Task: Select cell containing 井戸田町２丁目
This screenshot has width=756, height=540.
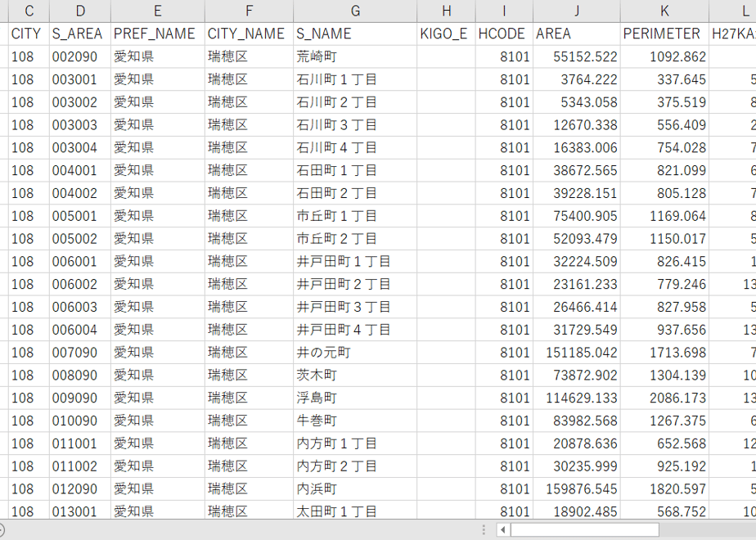Action: point(355,284)
